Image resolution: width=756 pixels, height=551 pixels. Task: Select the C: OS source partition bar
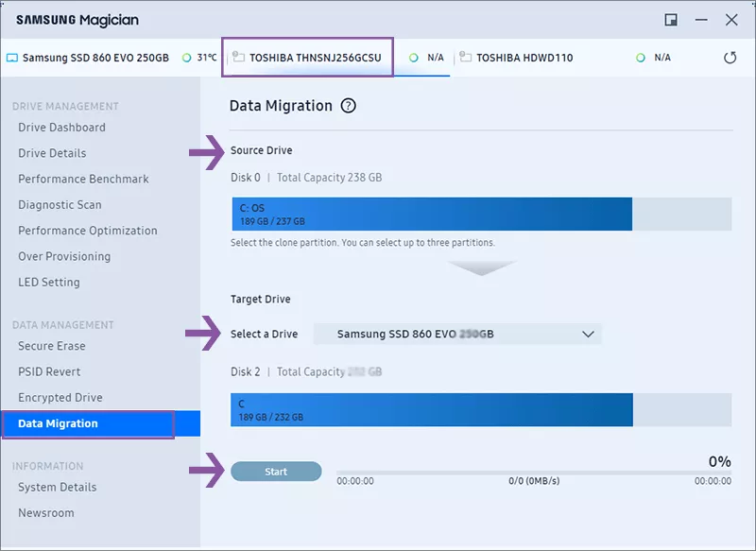click(432, 214)
